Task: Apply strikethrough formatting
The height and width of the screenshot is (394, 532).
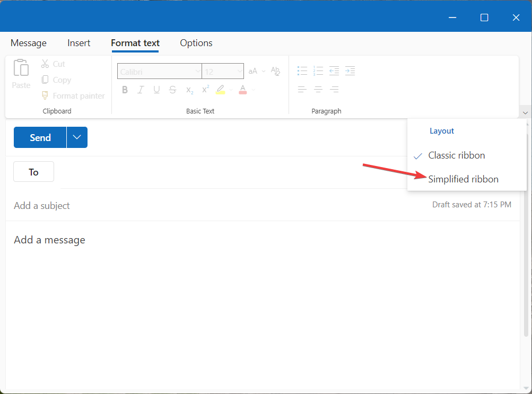Action: (x=172, y=89)
